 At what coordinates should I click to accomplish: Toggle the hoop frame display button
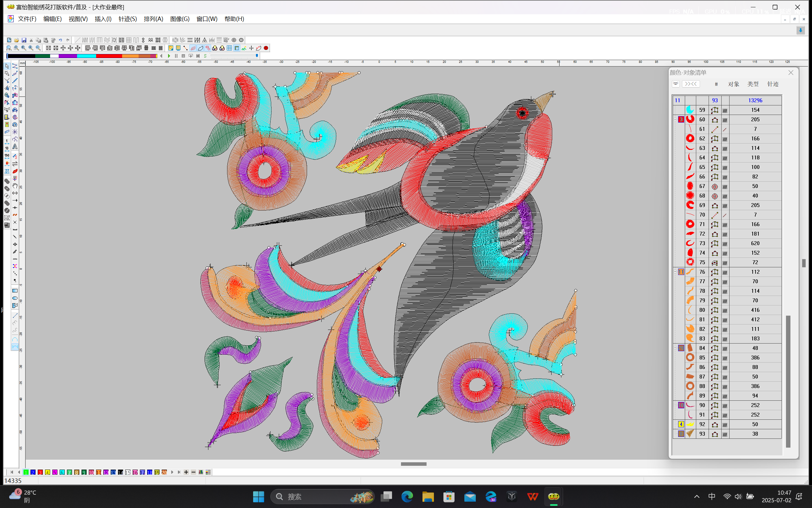[237, 48]
